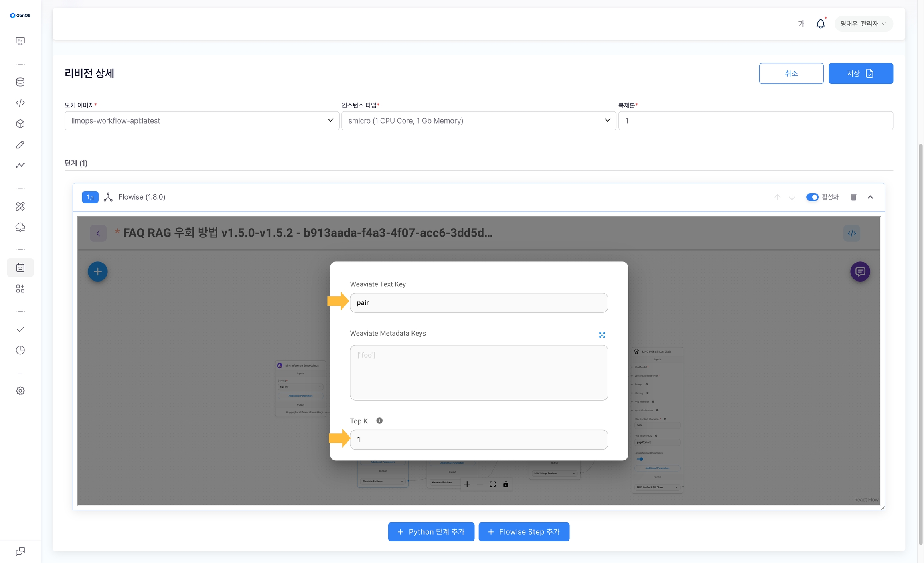Viewport: 924px width, 563px height.
Task: Open the settings gear sidebar item
Action: pyautogui.click(x=20, y=391)
